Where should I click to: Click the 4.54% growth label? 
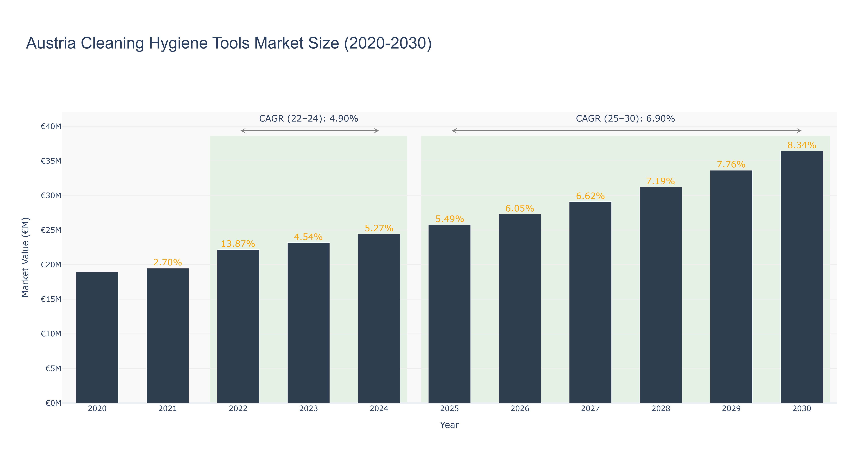(x=308, y=237)
